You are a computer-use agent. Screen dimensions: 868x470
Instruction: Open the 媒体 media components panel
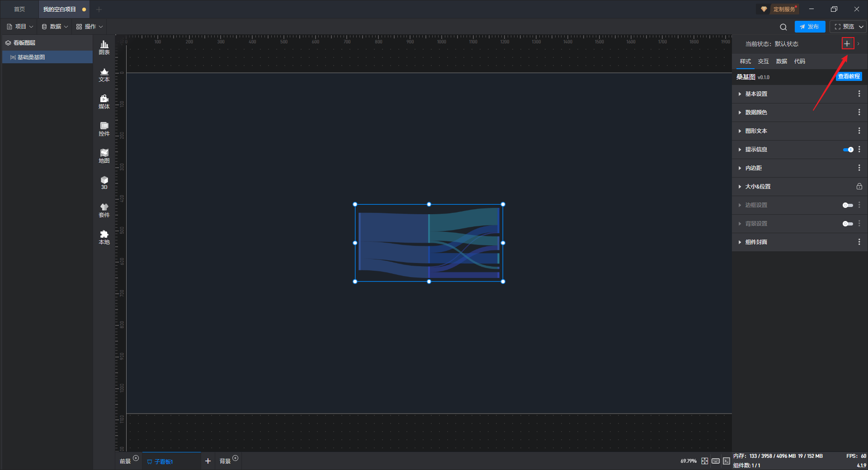pyautogui.click(x=104, y=102)
